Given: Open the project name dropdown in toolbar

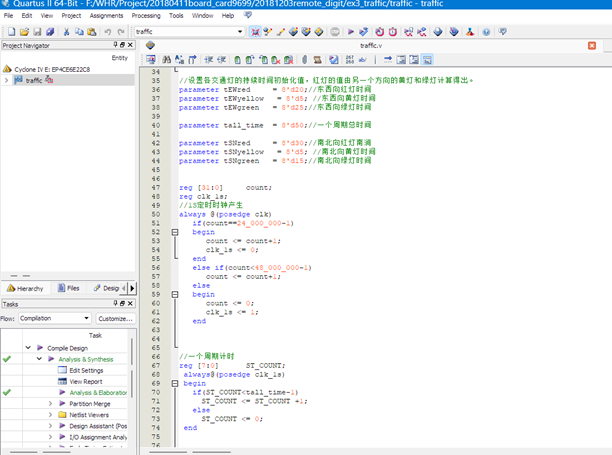Looking at the screenshot, I should pyautogui.click(x=240, y=32).
